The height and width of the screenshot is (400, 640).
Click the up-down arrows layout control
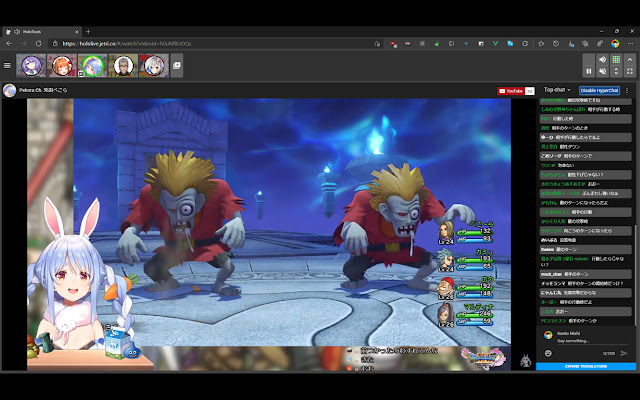tap(616, 71)
